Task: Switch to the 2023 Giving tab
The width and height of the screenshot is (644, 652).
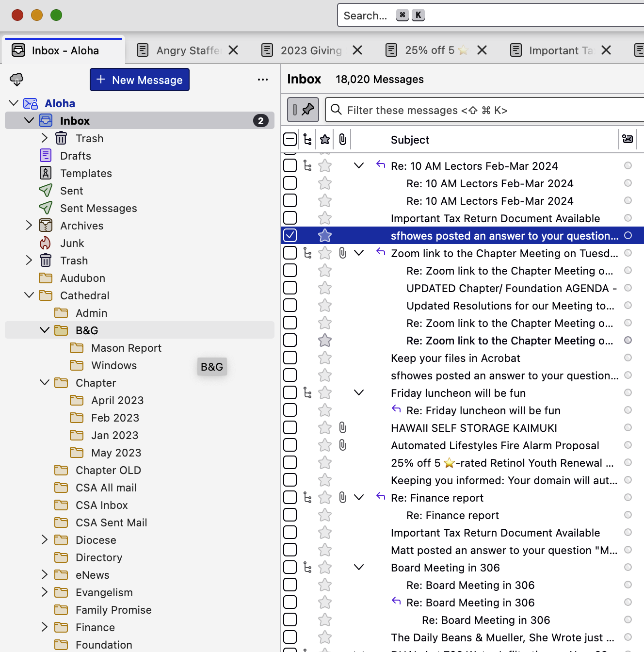Action: tap(311, 50)
